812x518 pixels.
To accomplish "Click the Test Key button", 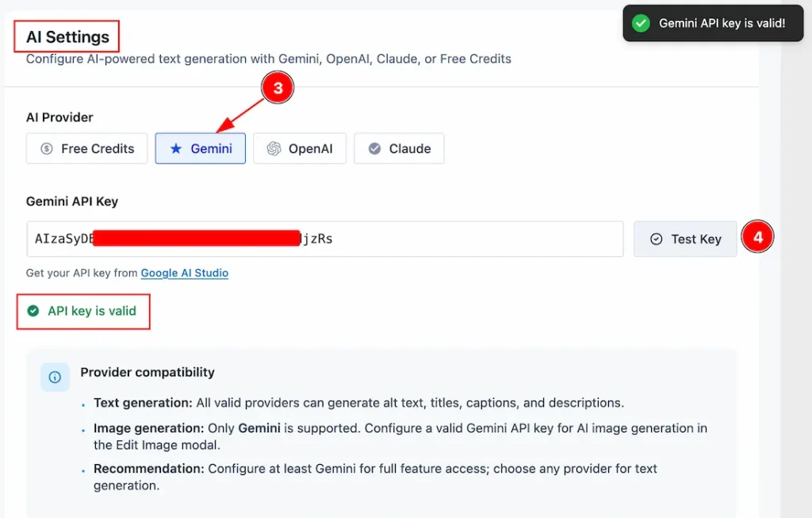I will (685, 239).
